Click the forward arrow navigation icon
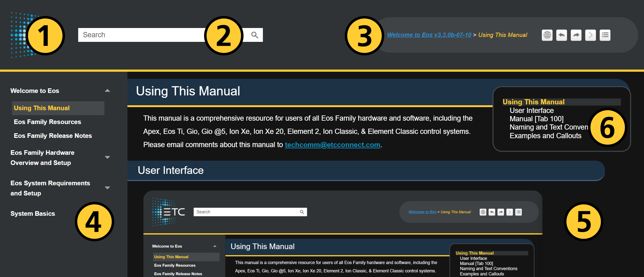The image size is (644, 277). click(x=576, y=35)
